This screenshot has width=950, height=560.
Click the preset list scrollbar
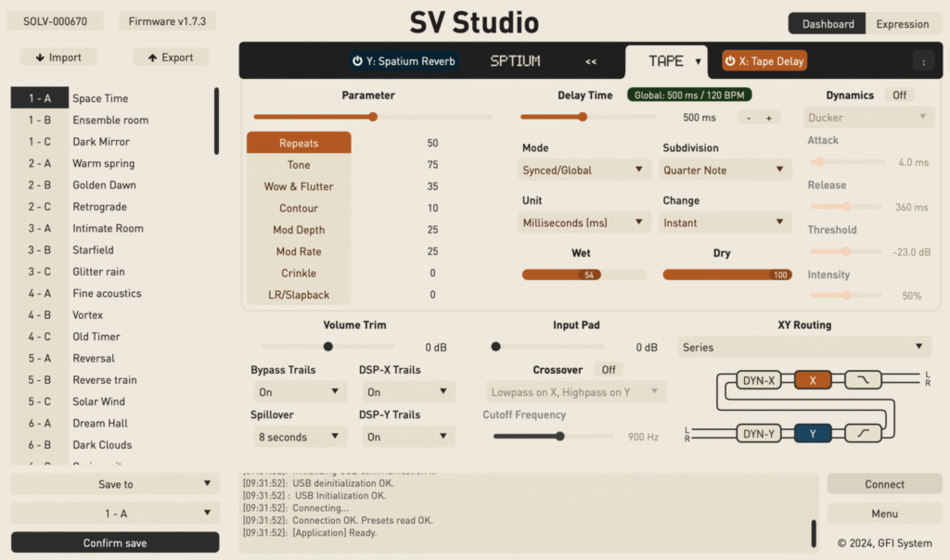point(216,121)
